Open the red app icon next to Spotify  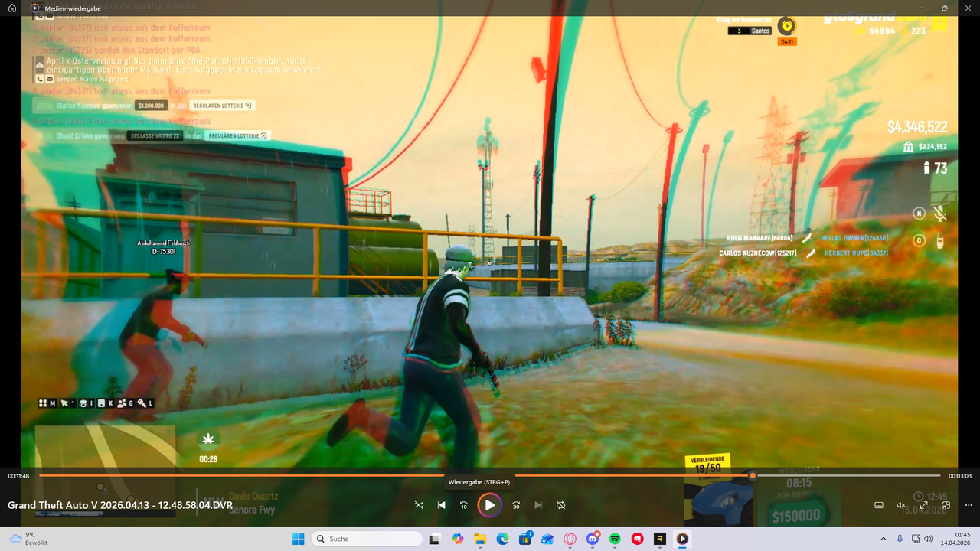click(x=637, y=539)
